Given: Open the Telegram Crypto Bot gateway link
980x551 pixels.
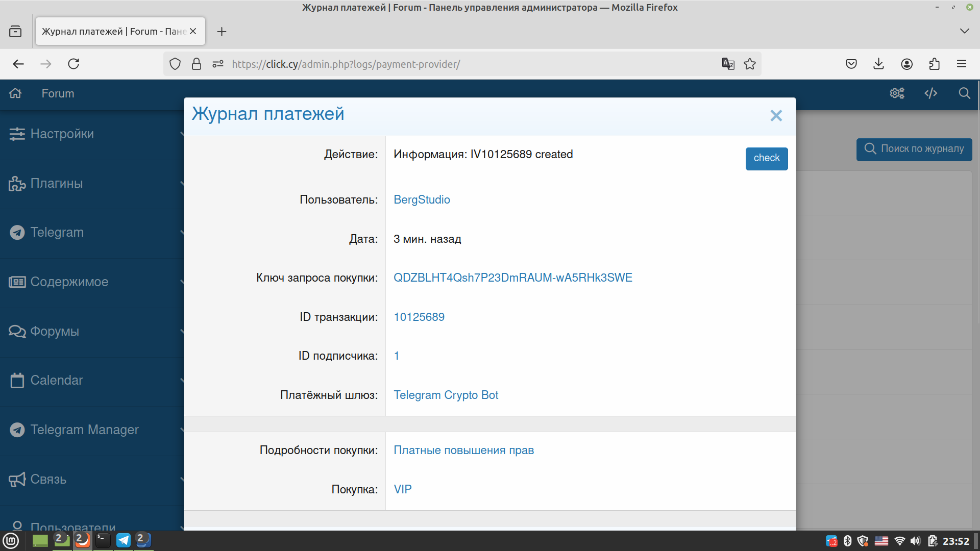Looking at the screenshot, I should [x=446, y=395].
